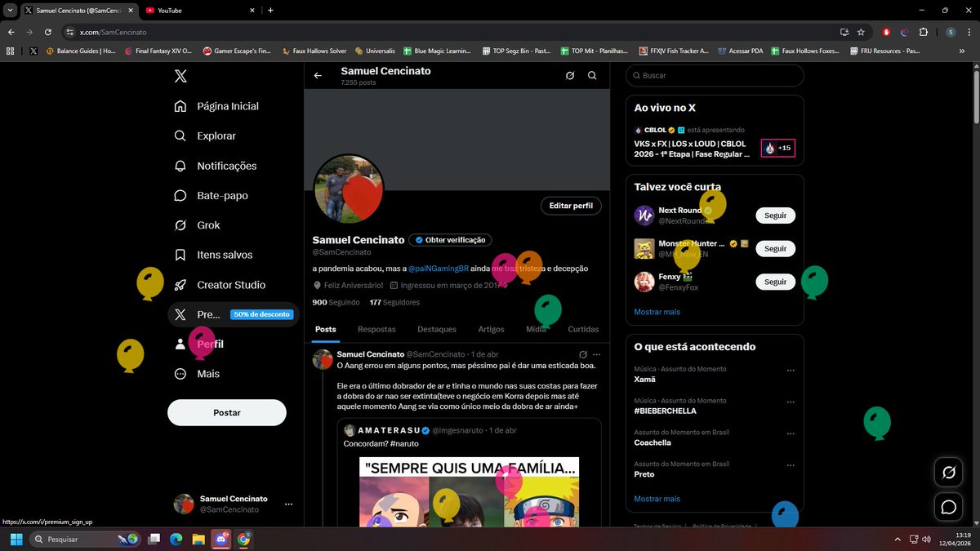Open new browser tab with plus
This screenshot has width=980, height=551.
click(x=270, y=11)
